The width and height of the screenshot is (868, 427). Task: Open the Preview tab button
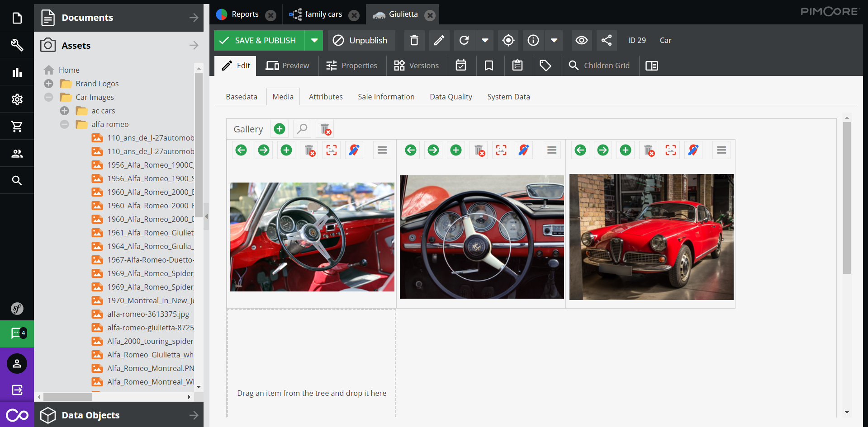(x=288, y=66)
